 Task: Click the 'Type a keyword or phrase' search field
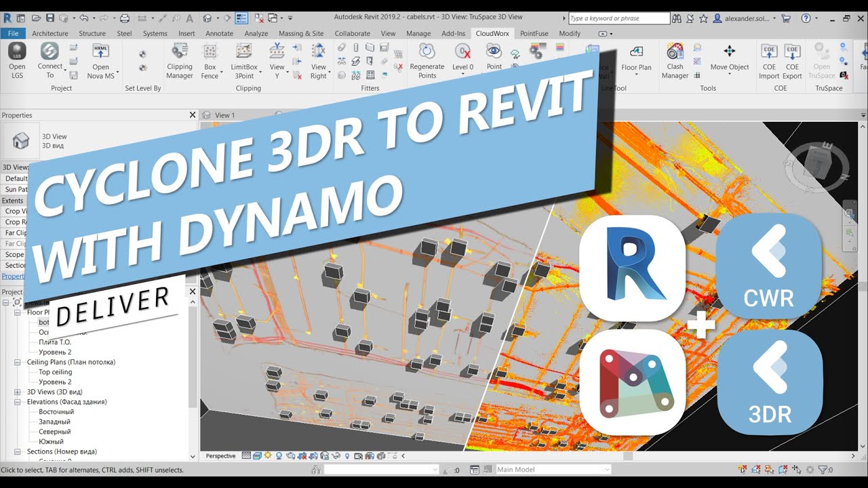click(619, 18)
